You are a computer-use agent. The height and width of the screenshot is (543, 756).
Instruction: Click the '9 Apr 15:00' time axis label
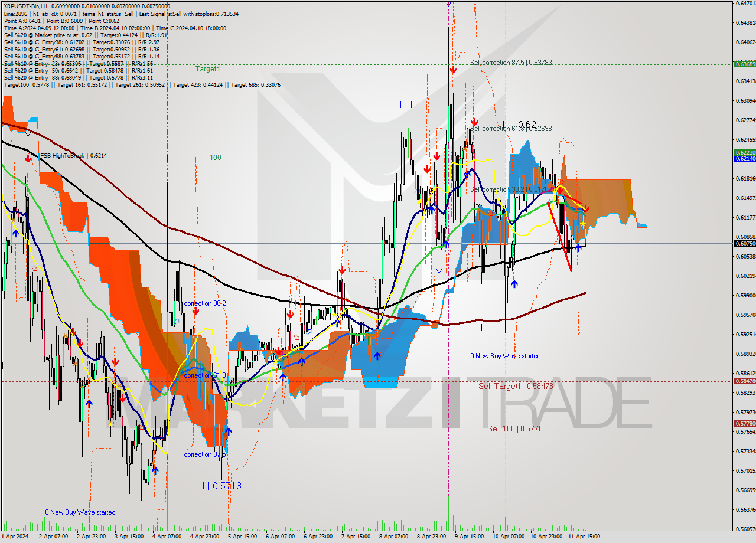pyautogui.click(x=469, y=537)
